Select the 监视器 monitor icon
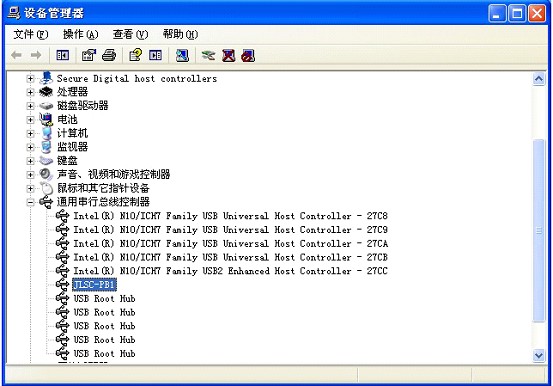 [46, 147]
